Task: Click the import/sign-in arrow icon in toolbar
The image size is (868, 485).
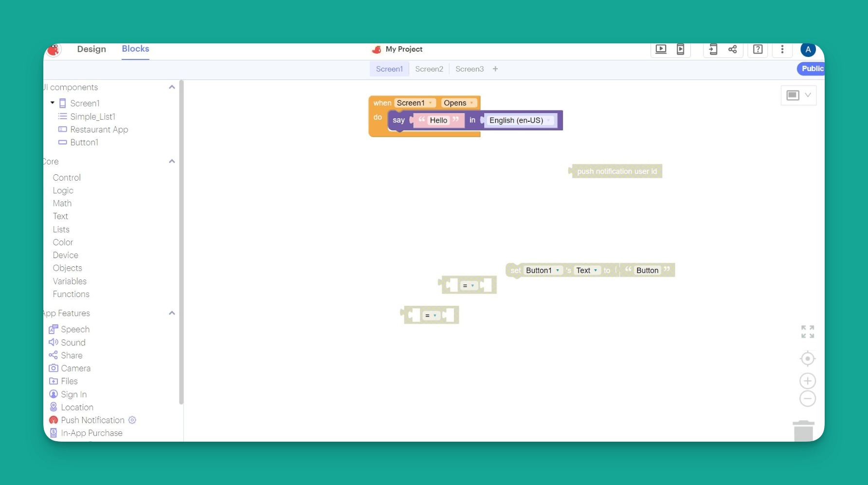Action: (713, 49)
